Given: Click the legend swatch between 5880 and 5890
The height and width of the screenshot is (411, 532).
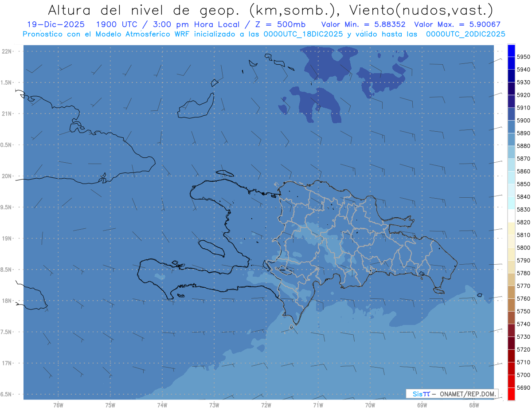Looking at the screenshot, I should click(511, 140).
